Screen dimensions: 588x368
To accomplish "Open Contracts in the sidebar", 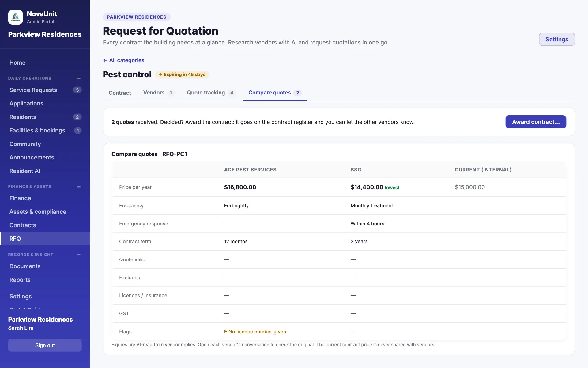I will pyautogui.click(x=45, y=225).
